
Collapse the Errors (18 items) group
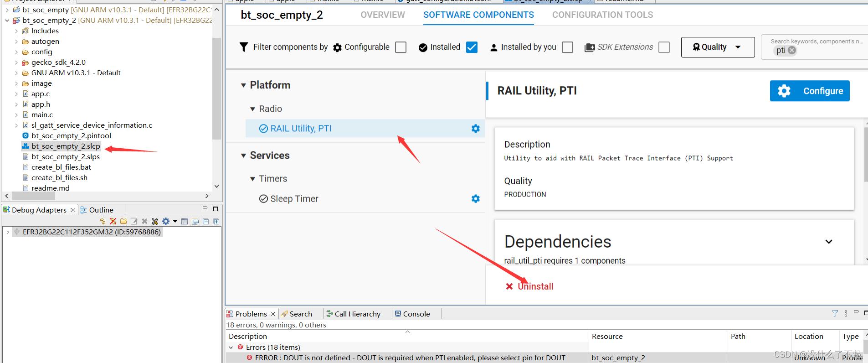pos(231,347)
